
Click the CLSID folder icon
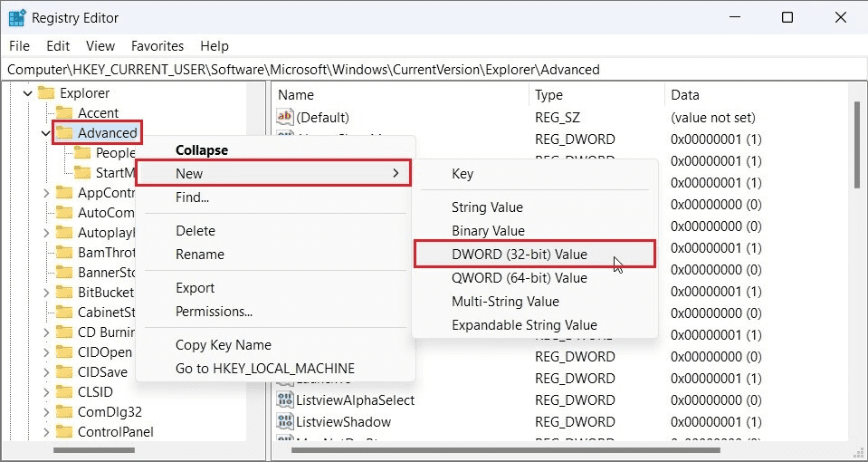pyautogui.click(x=64, y=392)
